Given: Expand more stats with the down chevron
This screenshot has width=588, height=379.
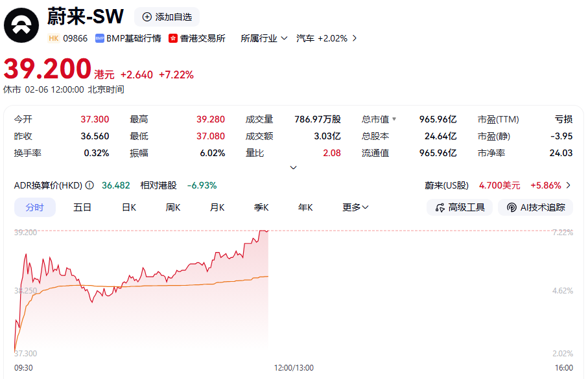Looking at the screenshot, I should pos(293,167).
